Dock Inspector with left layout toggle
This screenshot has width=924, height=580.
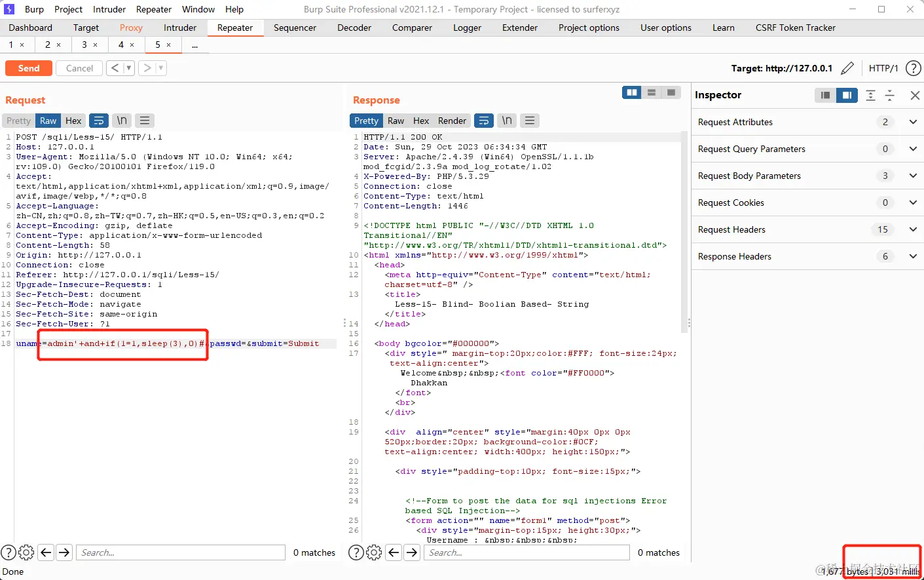pos(825,95)
